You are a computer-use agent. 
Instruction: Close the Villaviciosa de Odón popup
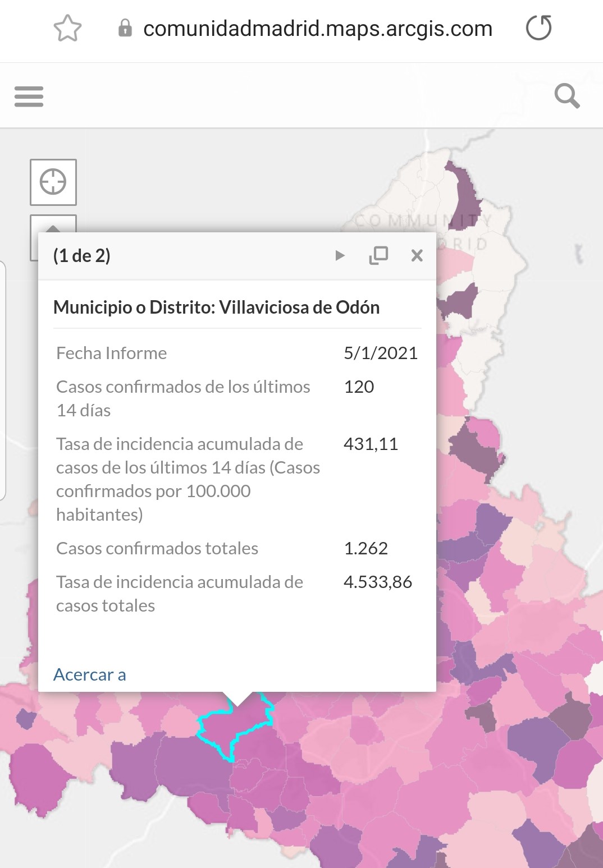(417, 255)
